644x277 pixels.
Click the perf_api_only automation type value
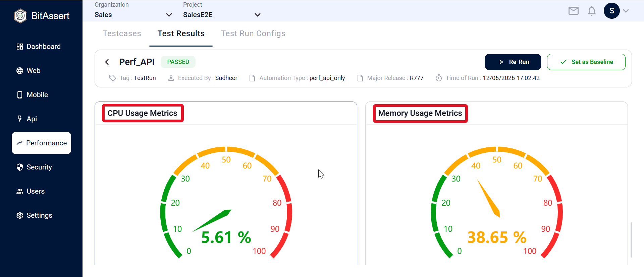[x=327, y=78]
